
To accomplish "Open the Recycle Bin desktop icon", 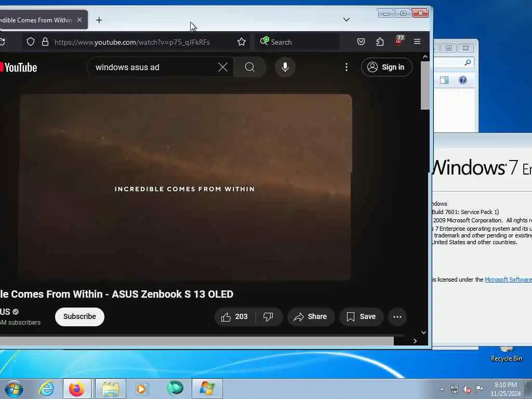I will click(506, 354).
